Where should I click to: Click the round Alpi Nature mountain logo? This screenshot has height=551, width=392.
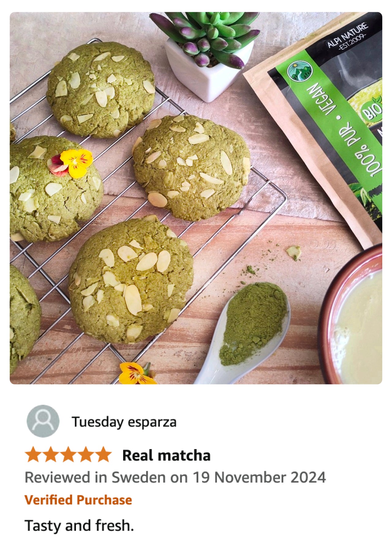[x=299, y=71]
